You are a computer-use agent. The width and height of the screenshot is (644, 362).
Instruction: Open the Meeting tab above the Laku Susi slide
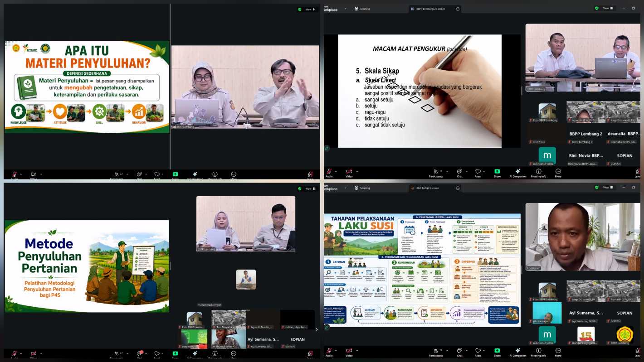362,188
